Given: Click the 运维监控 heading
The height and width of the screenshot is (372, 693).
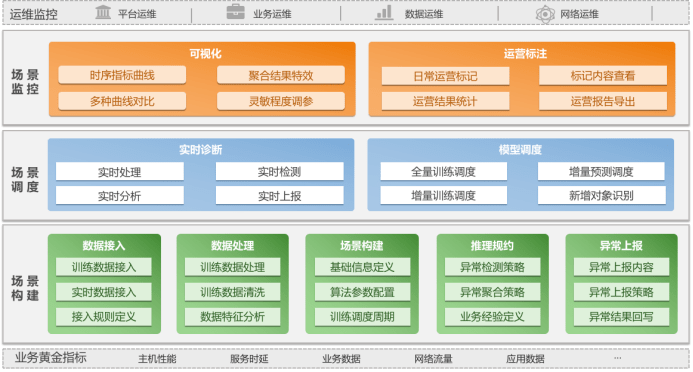Looking at the screenshot, I should pyautogui.click(x=34, y=14).
